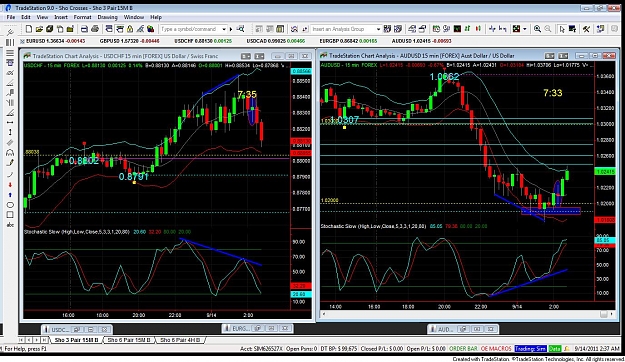Open the symbol/command dropdown arrow

224,29
